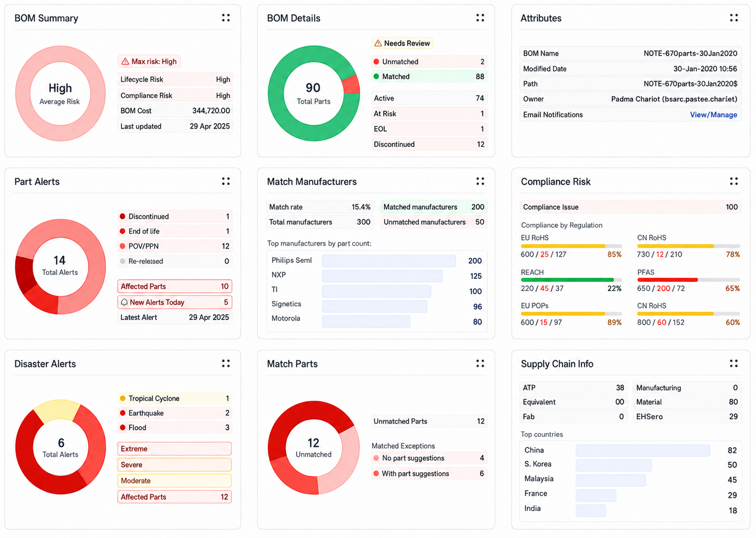Select the Extreme severity filter
The width and height of the screenshot is (756, 538).
174,449
